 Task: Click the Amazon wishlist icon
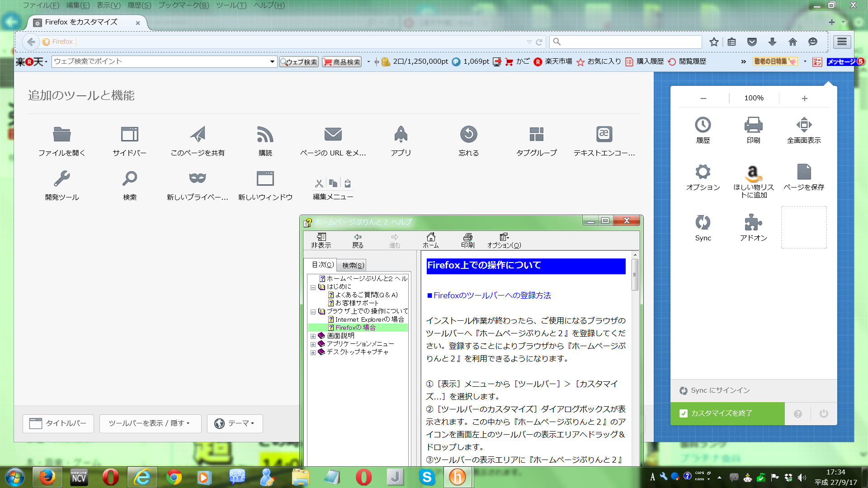753,172
